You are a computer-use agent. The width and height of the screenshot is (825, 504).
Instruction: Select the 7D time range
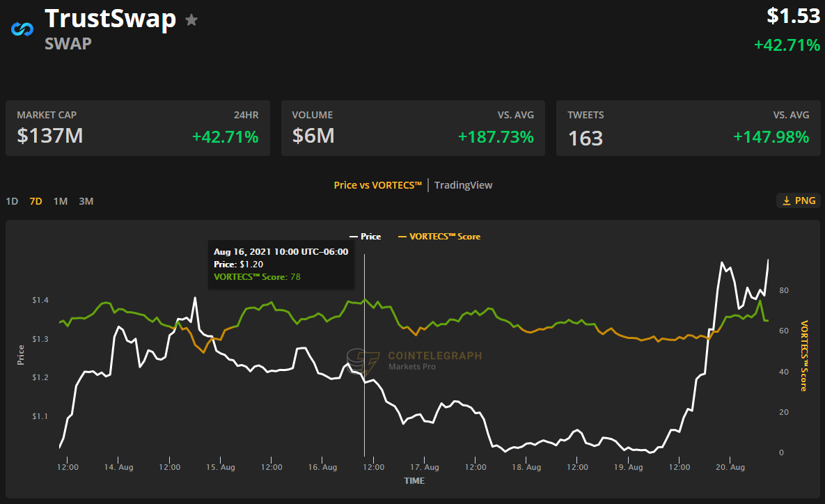point(36,201)
